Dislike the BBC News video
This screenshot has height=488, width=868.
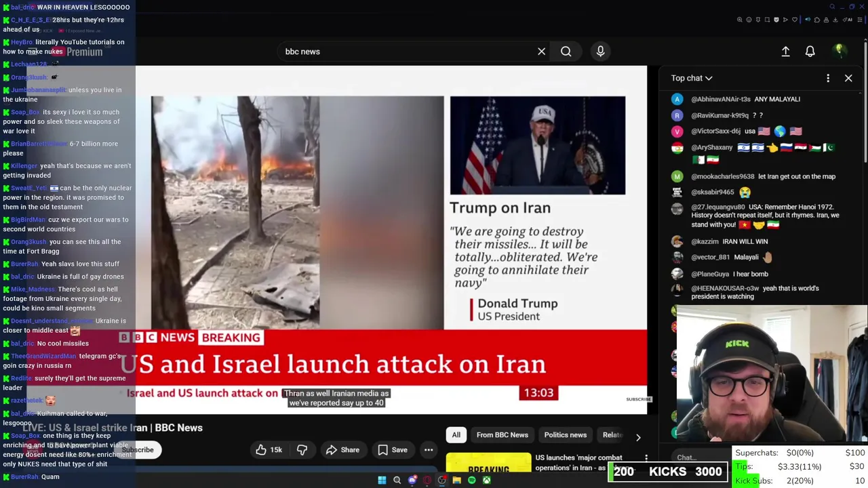[x=302, y=450]
